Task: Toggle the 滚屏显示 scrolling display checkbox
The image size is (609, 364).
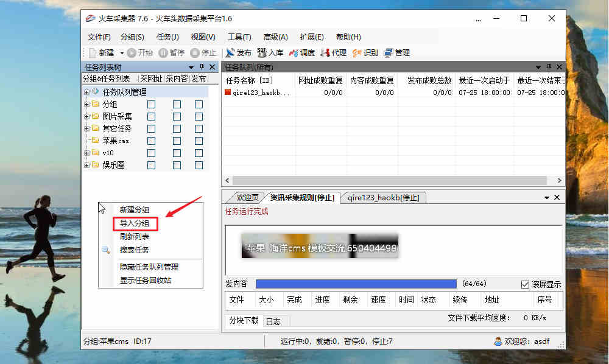Action: (x=526, y=282)
